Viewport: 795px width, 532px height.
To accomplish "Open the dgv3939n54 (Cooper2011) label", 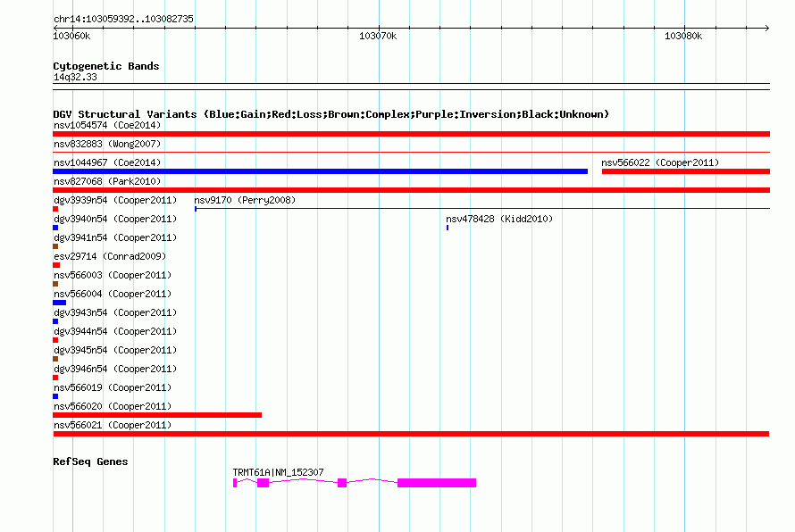I will 115,200.
